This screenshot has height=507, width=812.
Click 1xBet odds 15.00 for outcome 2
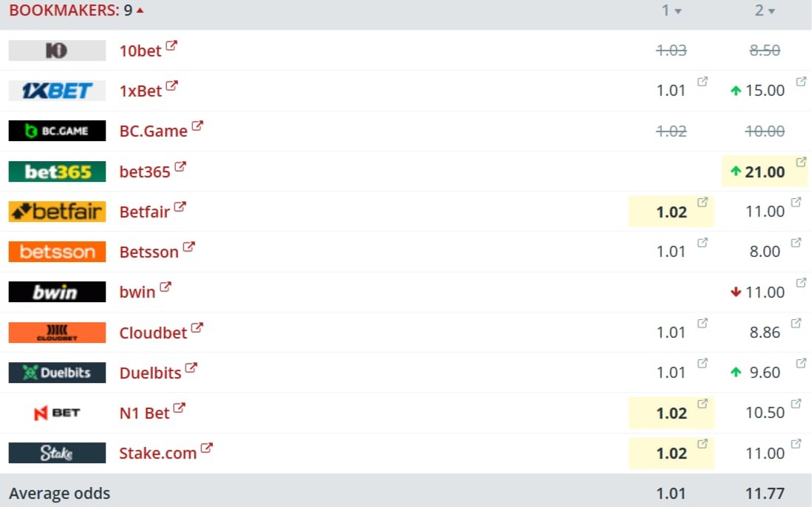764,91
